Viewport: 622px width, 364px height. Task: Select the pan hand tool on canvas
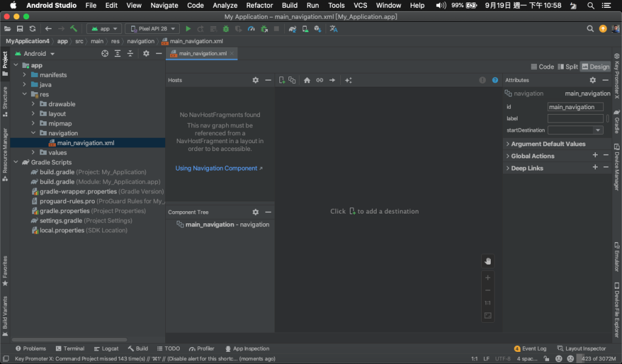tap(487, 261)
